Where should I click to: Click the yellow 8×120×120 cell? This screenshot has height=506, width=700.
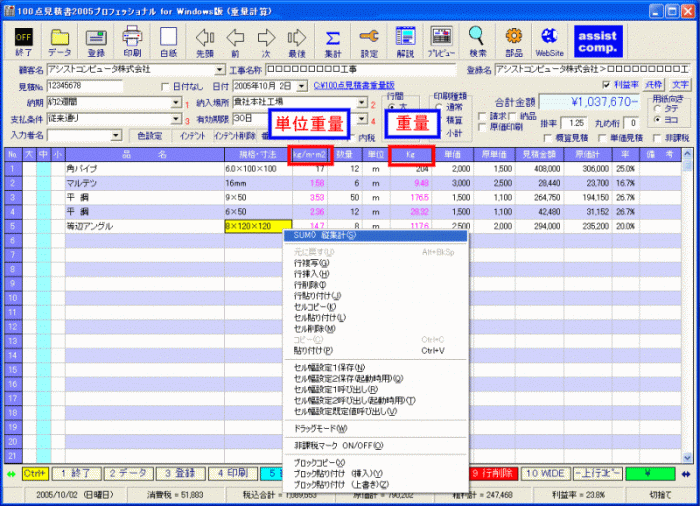[x=258, y=226]
